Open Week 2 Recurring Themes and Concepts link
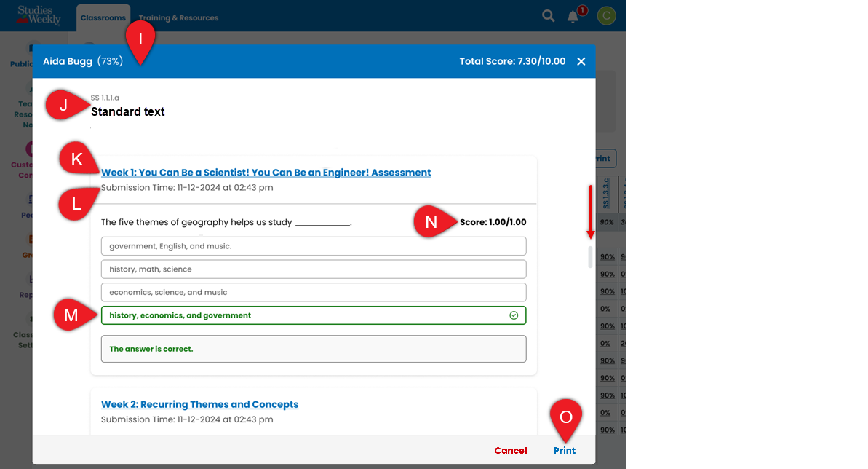 tap(199, 404)
